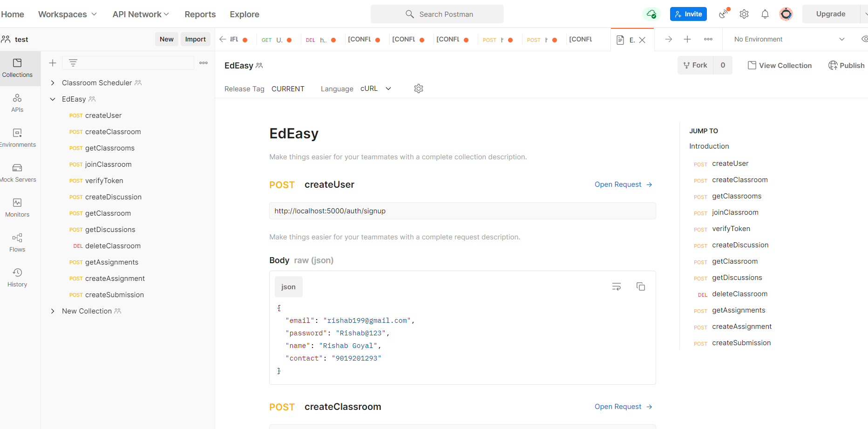Click the Import button
This screenshot has height=429, width=868.
[x=196, y=39]
